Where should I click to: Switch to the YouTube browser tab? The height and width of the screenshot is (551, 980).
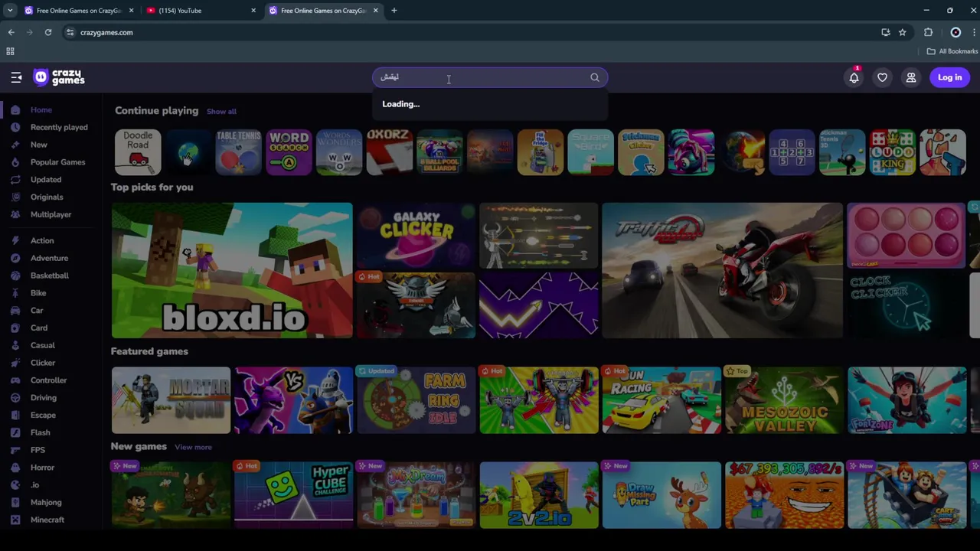pos(199,11)
